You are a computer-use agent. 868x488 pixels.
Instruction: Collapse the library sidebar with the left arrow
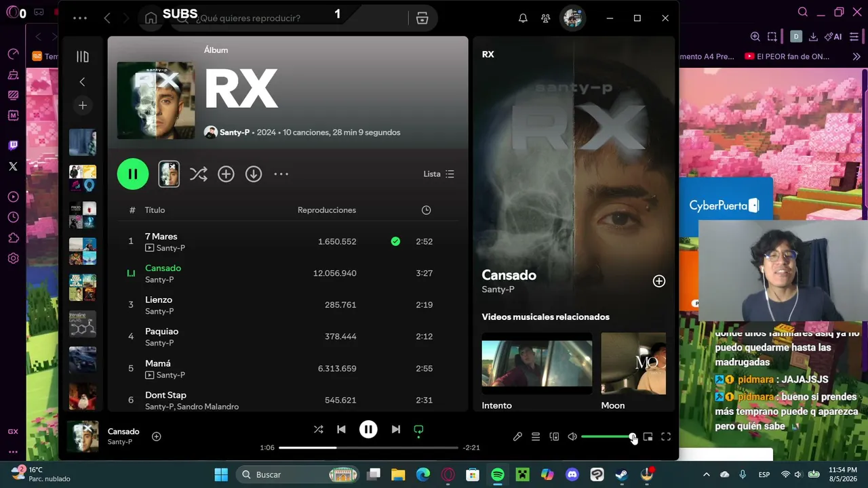pos(82,82)
